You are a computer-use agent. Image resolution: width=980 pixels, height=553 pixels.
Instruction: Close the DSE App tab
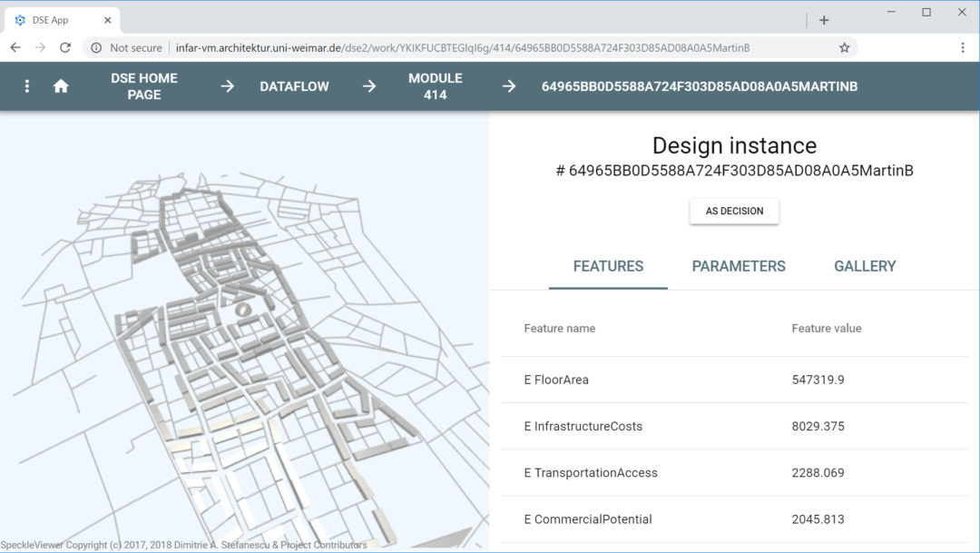coord(107,20)
